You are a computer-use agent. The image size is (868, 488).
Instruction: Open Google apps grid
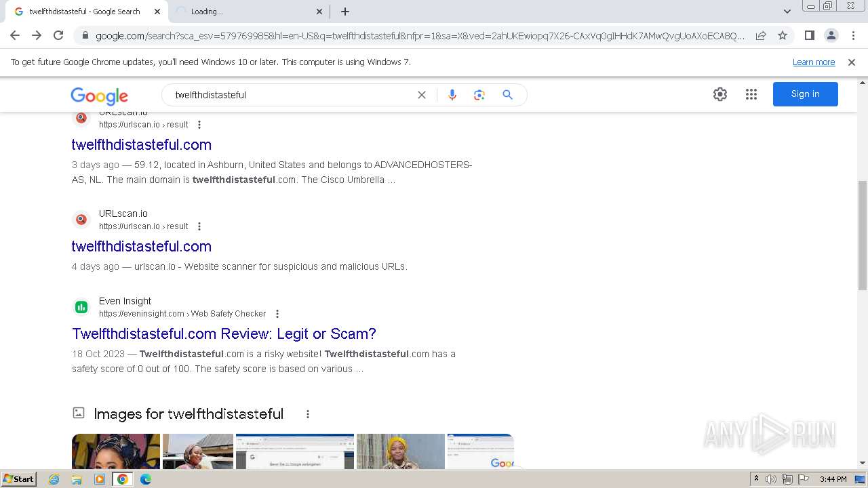(x=751, y=94)
